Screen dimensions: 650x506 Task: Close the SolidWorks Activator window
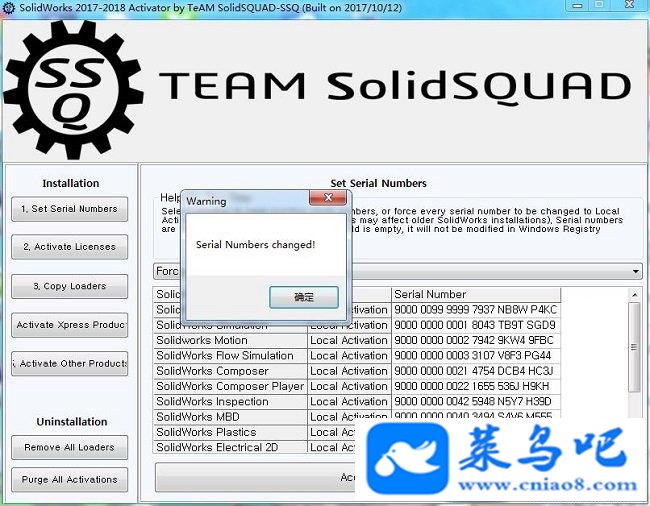pos(629,5)
